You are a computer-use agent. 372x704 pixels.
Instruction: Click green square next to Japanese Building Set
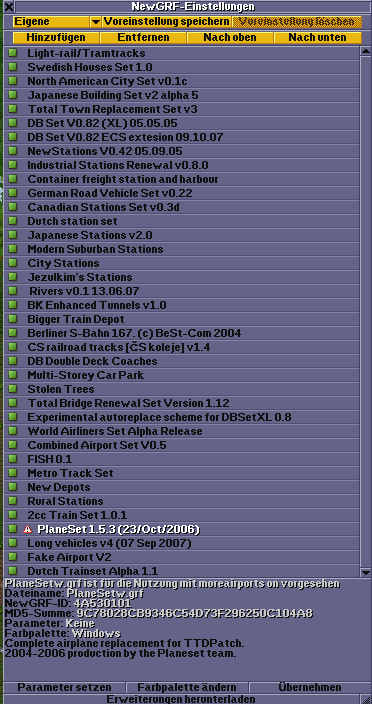(x=13, y=95)
